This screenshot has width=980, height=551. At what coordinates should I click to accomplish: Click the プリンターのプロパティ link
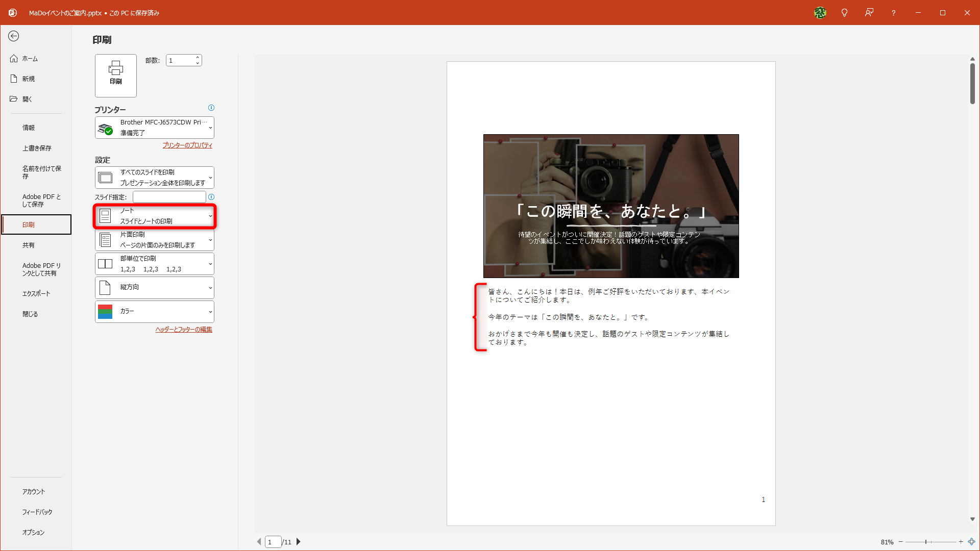click(187, 145)
